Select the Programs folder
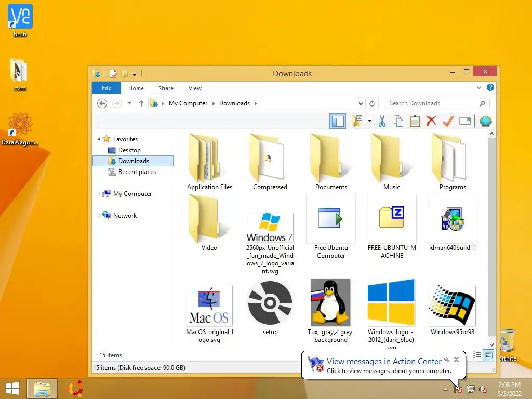 coord(453,162)
